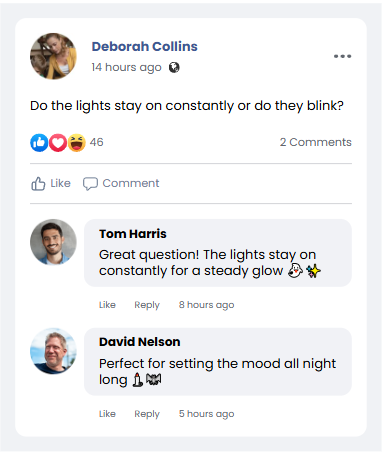Reply to David Nelson's comment
Image resolution: width=384 pixels, height=455 pixels.
pos(147,414)
